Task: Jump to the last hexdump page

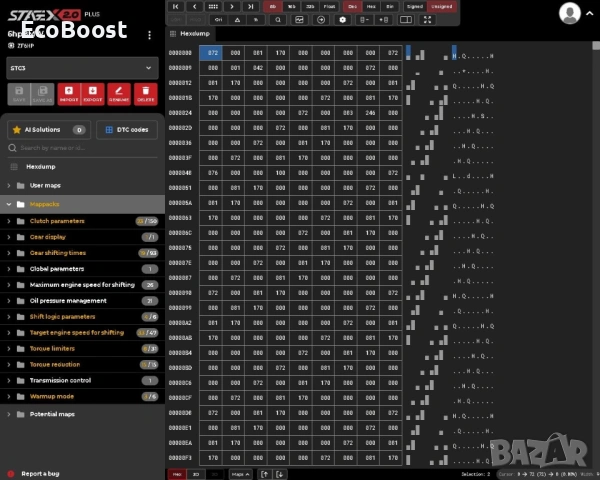Action: pos(251,7)
